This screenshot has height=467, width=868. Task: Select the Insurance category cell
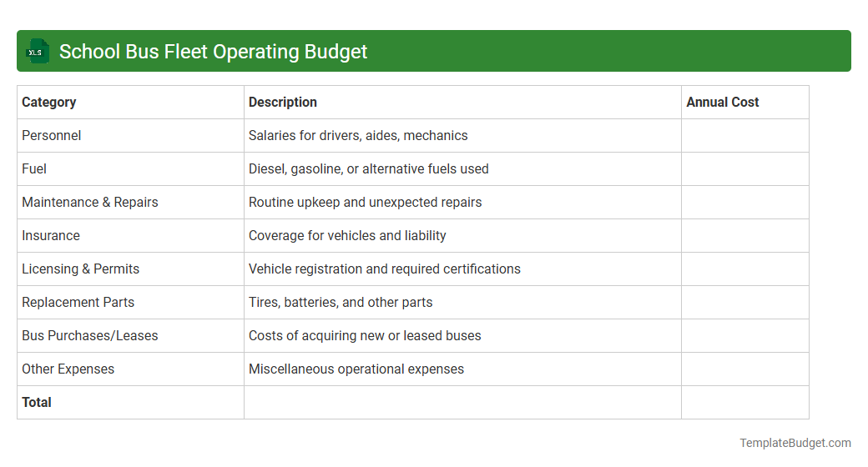point(131,236)
